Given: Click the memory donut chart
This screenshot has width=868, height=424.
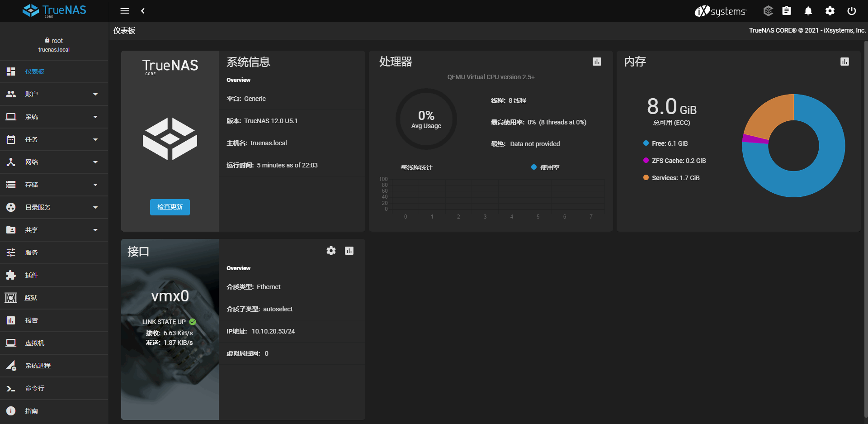Looking at the screenshot, I should [x=793, y=146].
